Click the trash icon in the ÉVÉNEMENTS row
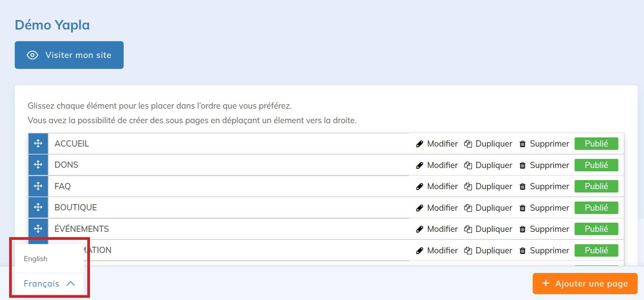Viewport: 644px width, 300px height. point(522,229)
